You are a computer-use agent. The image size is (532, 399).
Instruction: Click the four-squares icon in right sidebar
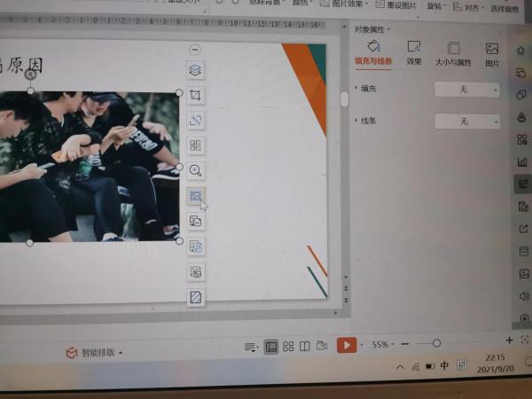522,139
